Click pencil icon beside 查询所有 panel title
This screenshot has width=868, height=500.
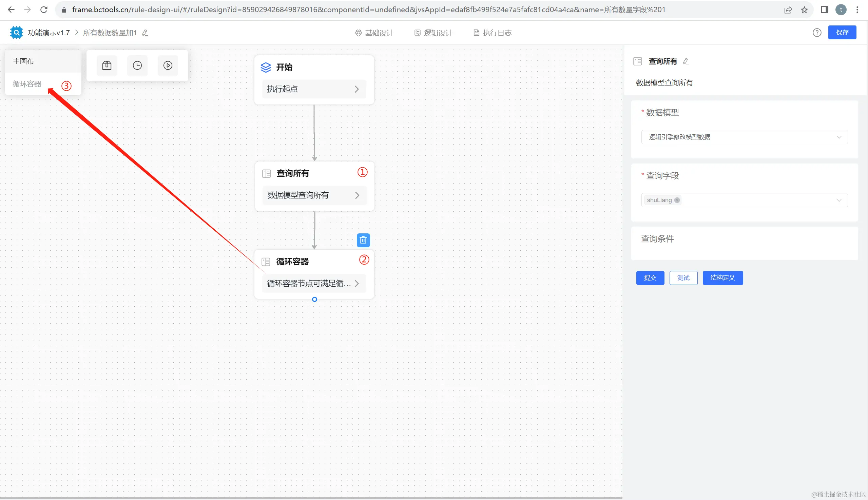pos(686,61)
